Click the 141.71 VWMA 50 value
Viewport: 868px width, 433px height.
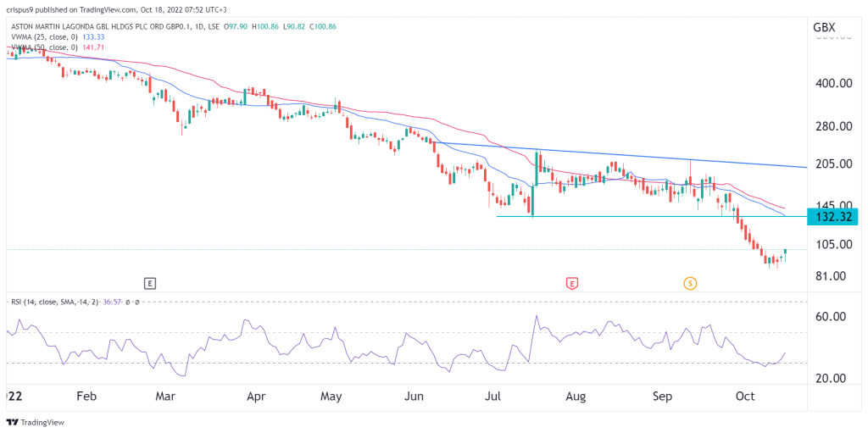(92, 48)
